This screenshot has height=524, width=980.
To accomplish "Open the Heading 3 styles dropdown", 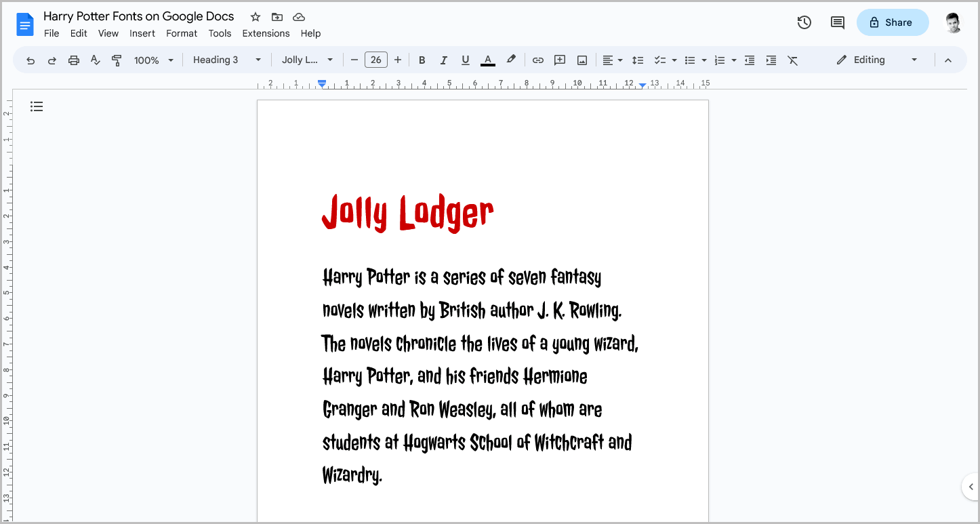I will (x=226, y=60).
